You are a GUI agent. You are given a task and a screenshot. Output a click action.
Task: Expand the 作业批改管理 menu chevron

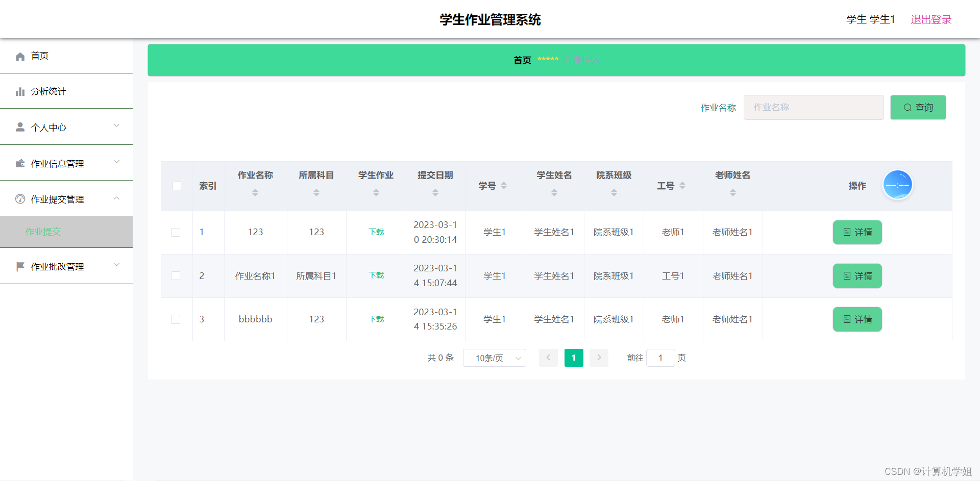(116, 265)
